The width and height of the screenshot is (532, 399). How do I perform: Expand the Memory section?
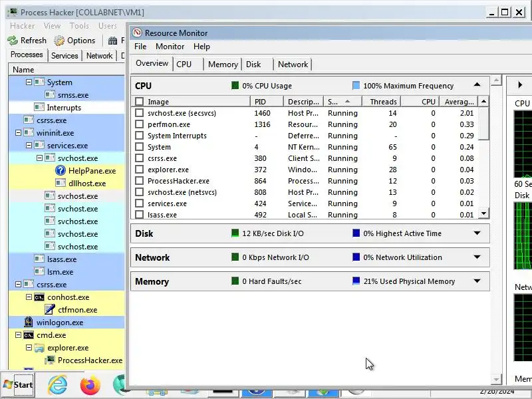pos(477,281)
